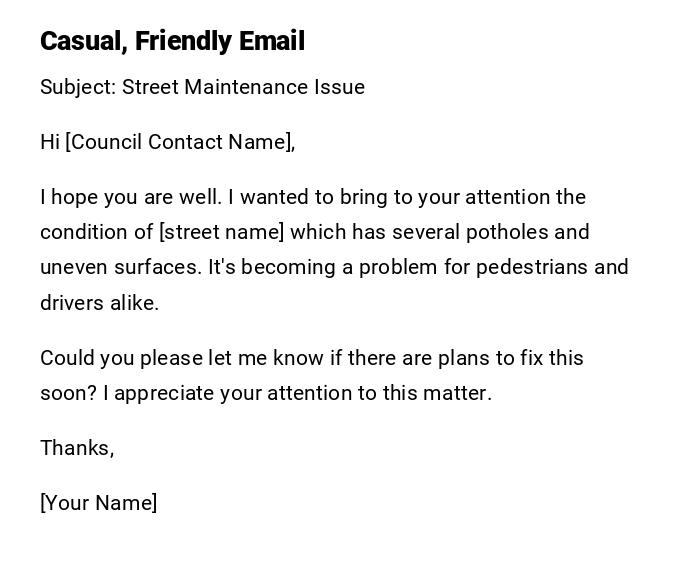Click the greeting word "Hi"

click(x=50, y=142)
